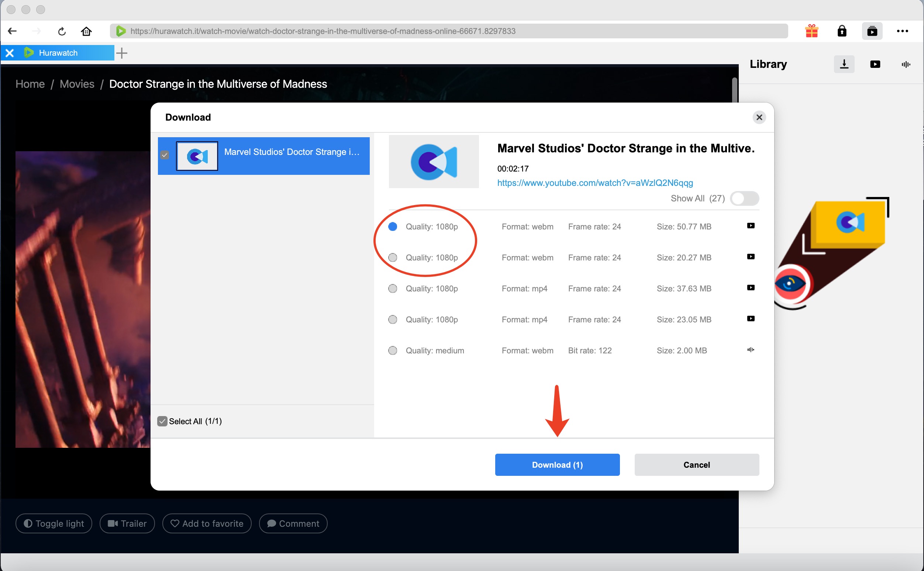
Task: Click the Cancel button
Action: (696, 464)
